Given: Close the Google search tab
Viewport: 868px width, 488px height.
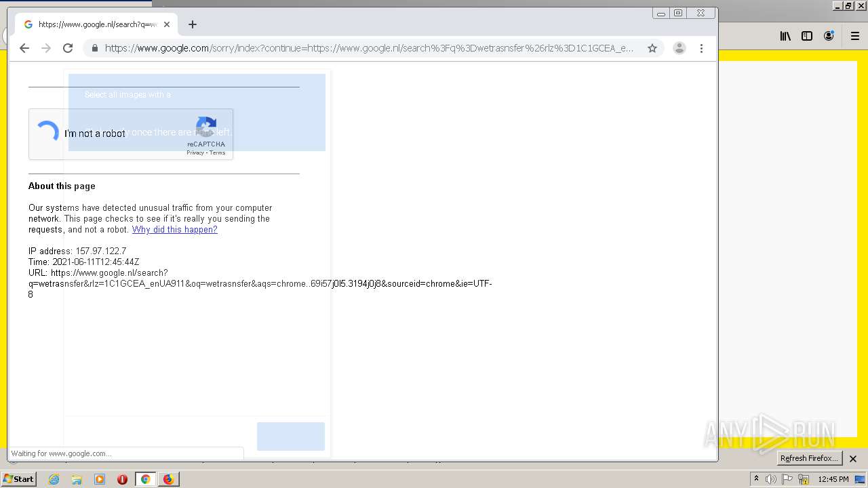Looking at the screenshot, I should (167, 24).
